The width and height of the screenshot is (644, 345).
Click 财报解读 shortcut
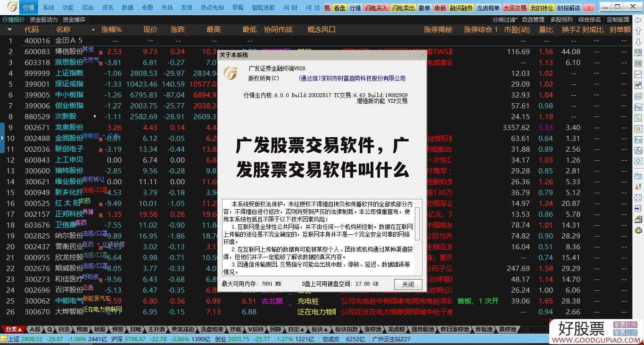tap(569, 8)
